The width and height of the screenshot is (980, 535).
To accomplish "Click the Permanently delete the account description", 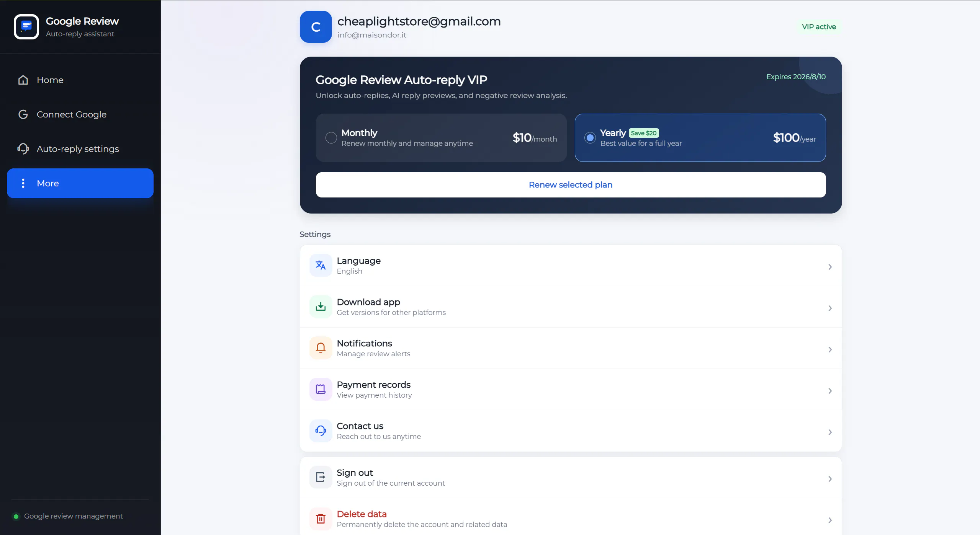I will [x=422, y=525].
